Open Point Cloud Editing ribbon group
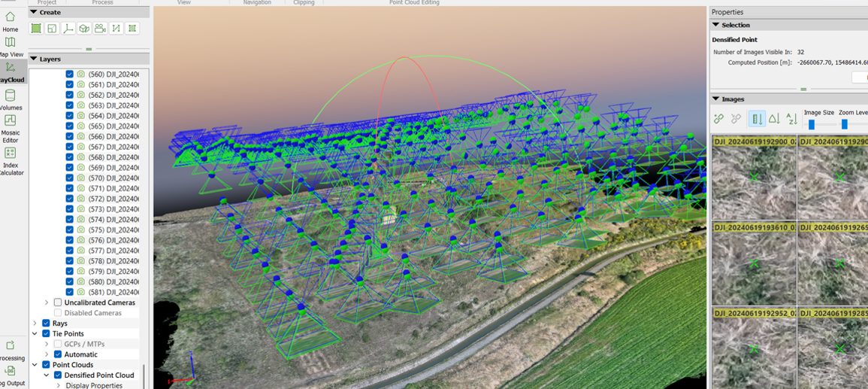 coord(414,3)
